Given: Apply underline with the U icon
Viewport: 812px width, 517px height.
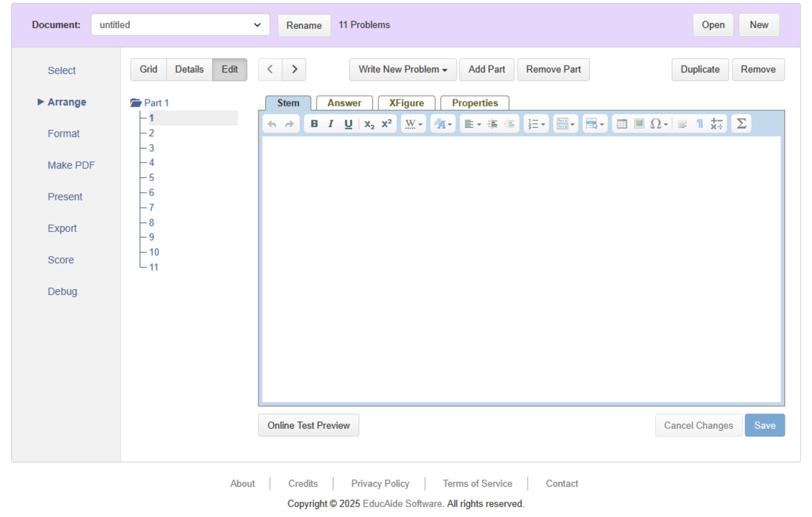Looking at the screenshot, I should [348, 124].
